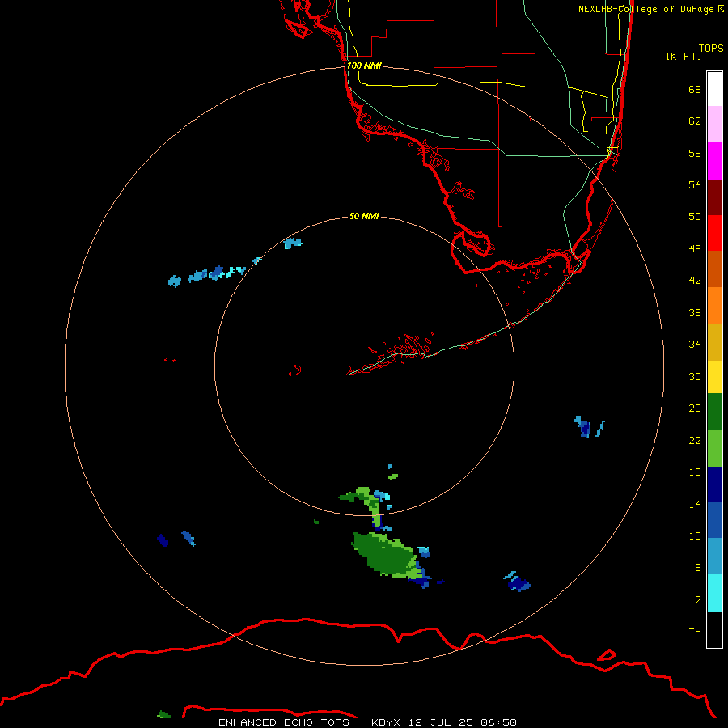This screenshot has height=728, width=728.
Task: Click the '08:50' timestamp
Action: (x=498, y=722)
